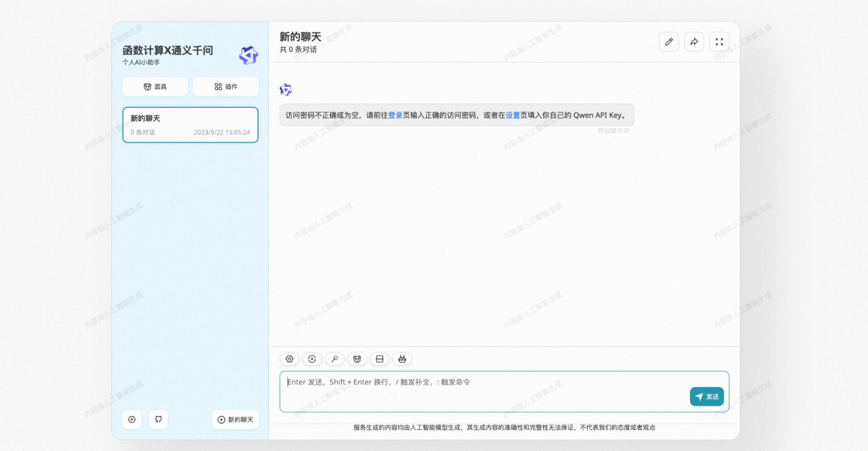Click the 预设提示词 label under message
This screenshot has height=451, width=868.
pos(613,131)
